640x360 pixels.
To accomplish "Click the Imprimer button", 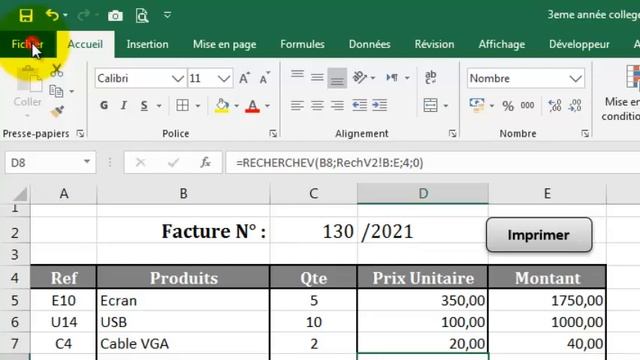I will point(539,235).
